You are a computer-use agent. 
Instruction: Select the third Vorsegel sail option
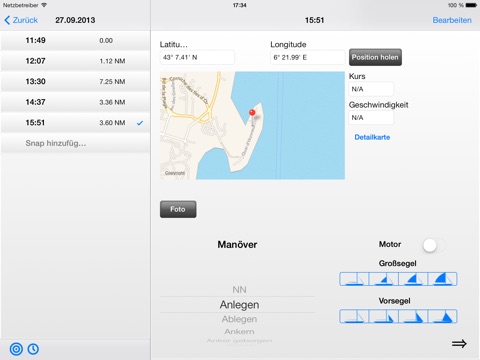(x=413, y=316)
